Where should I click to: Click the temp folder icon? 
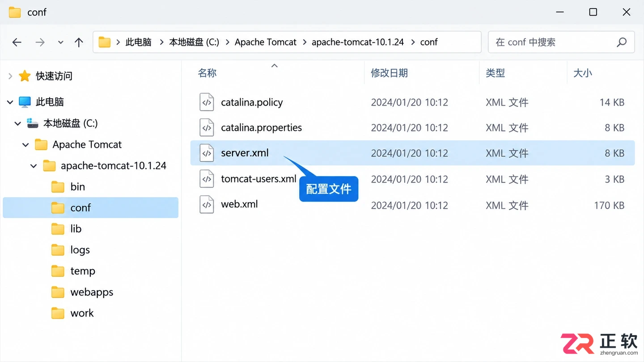click(58, 271)
